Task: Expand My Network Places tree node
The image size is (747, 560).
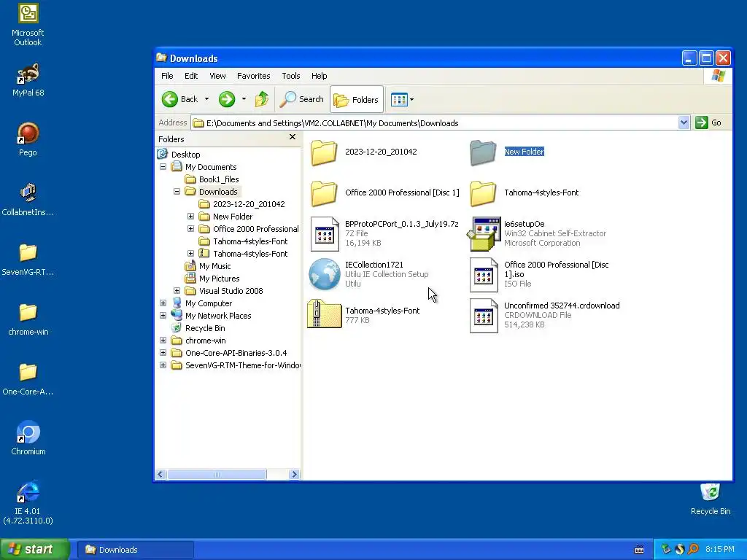Action: [163, 315]
